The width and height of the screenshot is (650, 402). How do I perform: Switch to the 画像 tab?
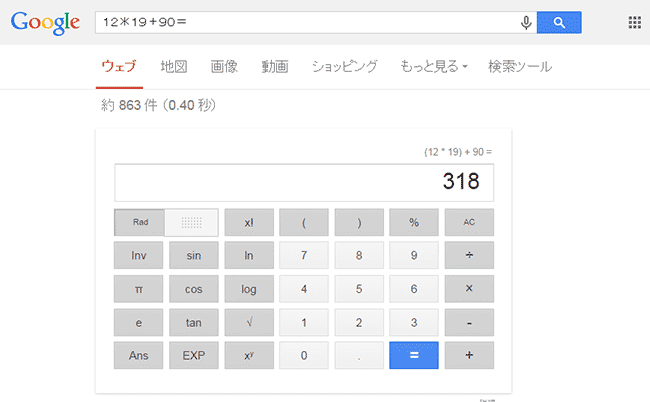tap(224, 66)
